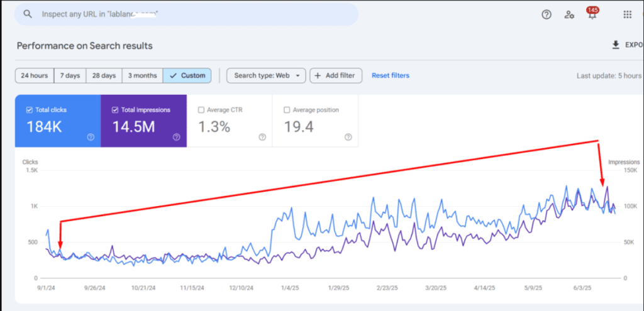Click the export download icon
Image resolution: width=644 pixels, height=311 pixels.
(616, 45)
